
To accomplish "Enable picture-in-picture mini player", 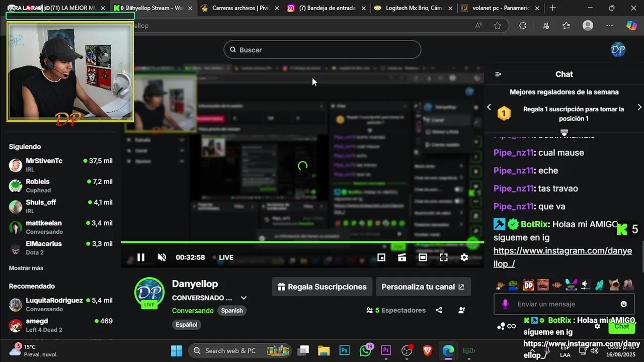I will pos(381,257).
